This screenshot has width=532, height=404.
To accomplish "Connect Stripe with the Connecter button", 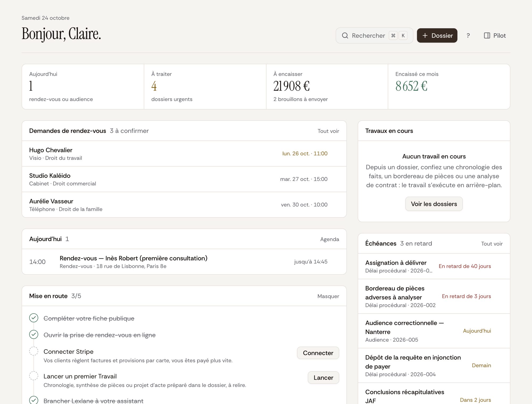I will tap(318, 353).
